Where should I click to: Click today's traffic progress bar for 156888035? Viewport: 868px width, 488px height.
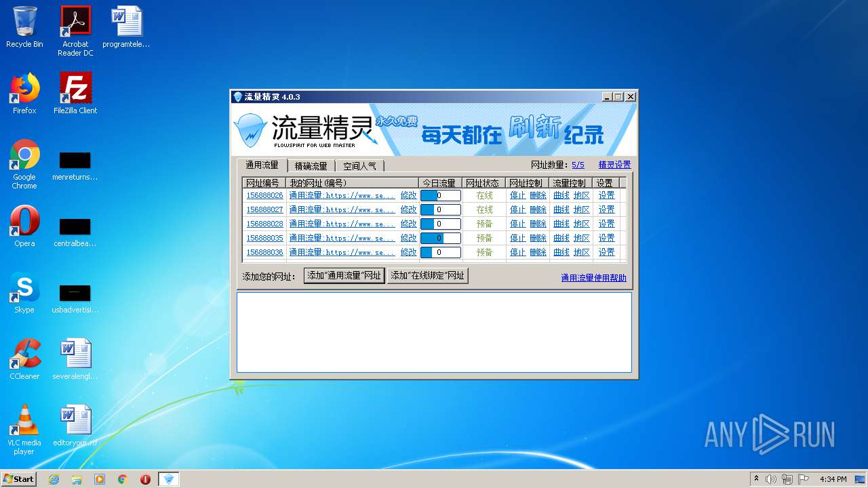click(441, 238)
